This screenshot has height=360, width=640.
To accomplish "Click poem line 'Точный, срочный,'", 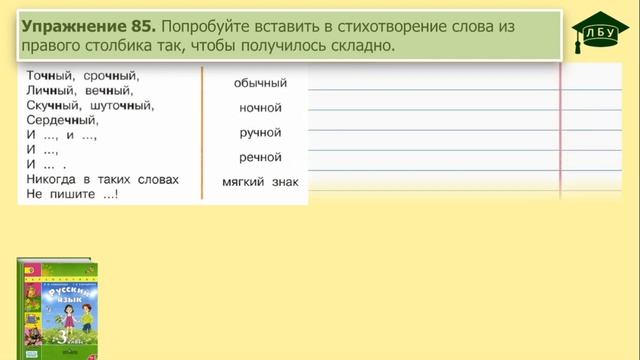I will [83, 76].
